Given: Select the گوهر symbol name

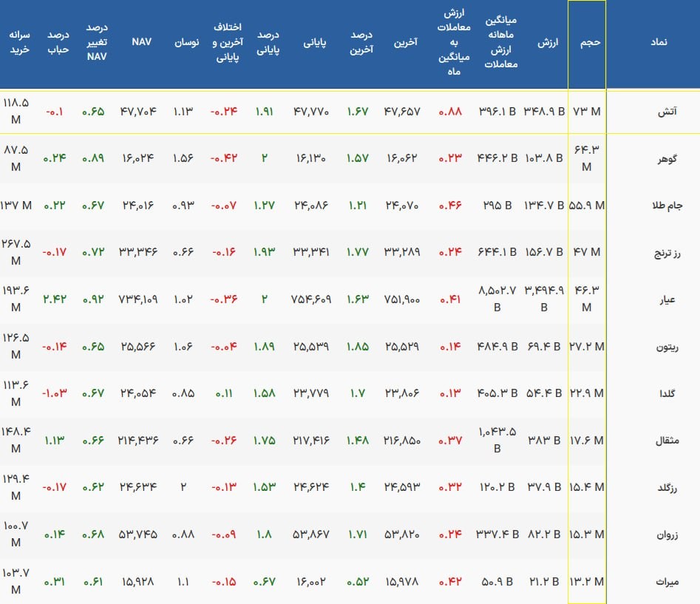Looking at the screenshot, I should pyautogui.click(x=667, y=158).
